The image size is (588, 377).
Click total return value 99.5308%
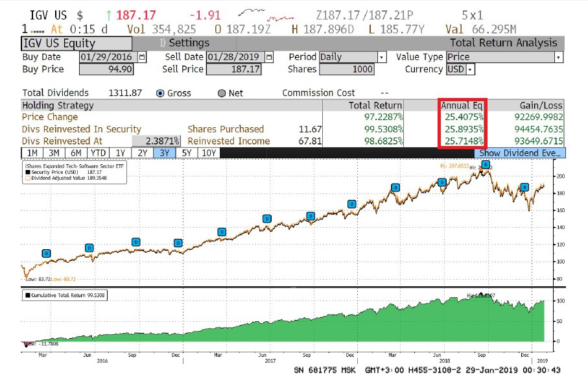point(383,129)
